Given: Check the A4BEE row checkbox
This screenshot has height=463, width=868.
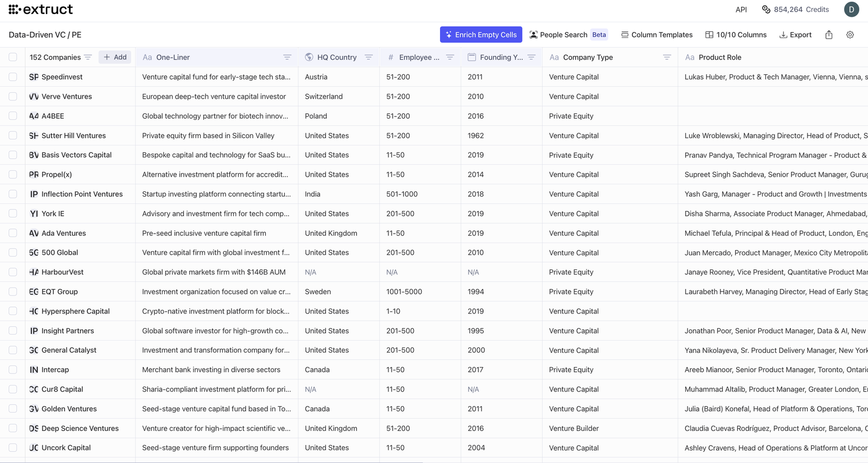Looking at the screenshot, I should [13, 116].
